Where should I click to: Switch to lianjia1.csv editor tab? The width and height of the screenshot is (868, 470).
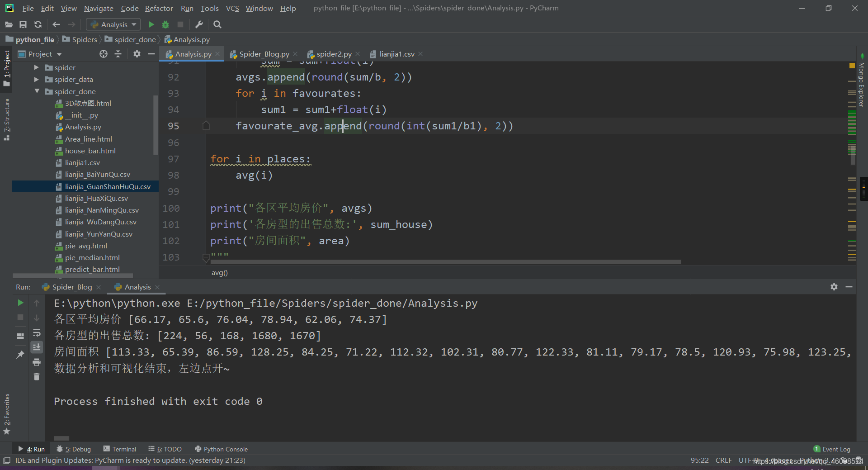[396, 54]
